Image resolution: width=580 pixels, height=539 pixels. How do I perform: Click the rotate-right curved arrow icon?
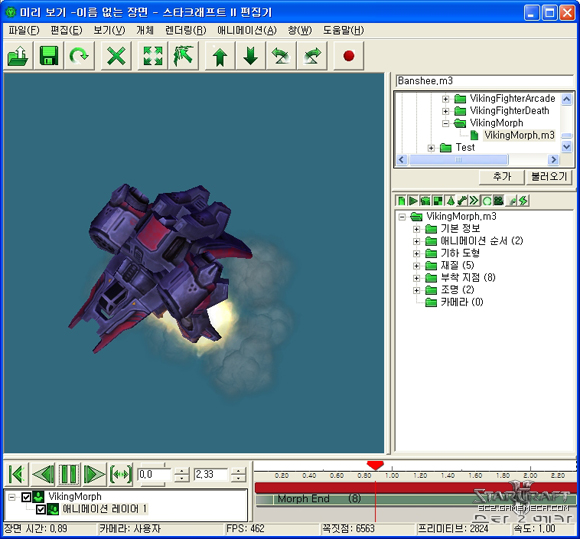pyautogui.click(x=312, y=56)
